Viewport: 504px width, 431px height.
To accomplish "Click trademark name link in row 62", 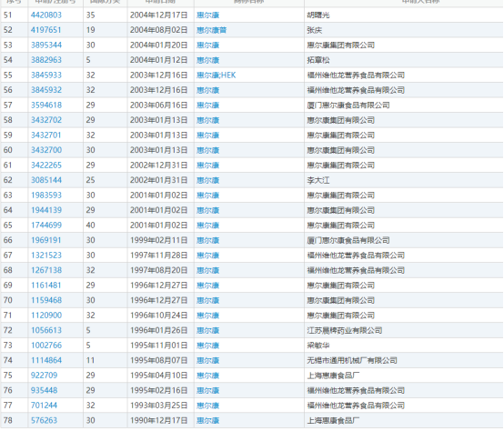I will tap(207, 180).
